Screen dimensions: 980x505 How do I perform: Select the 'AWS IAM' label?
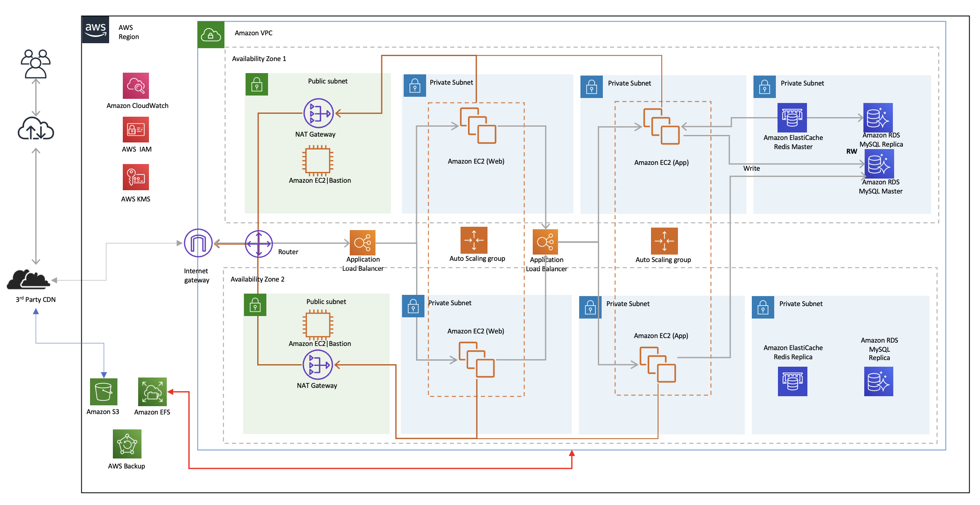click(x=137, y=149)
